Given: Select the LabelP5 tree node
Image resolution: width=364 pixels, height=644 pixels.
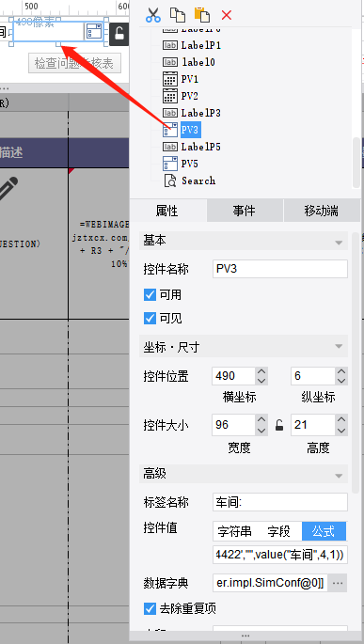Looking at the screenshot, I should [201, 147].
